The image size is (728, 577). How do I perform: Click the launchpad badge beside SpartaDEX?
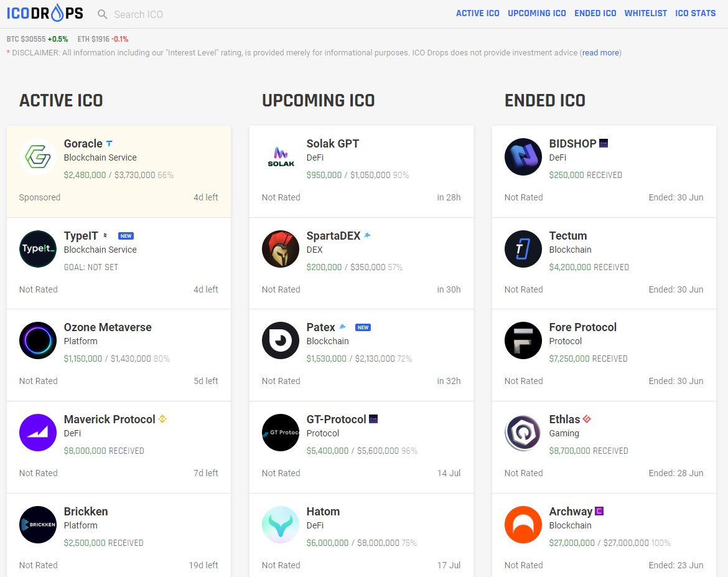click(x=367, y=235)
